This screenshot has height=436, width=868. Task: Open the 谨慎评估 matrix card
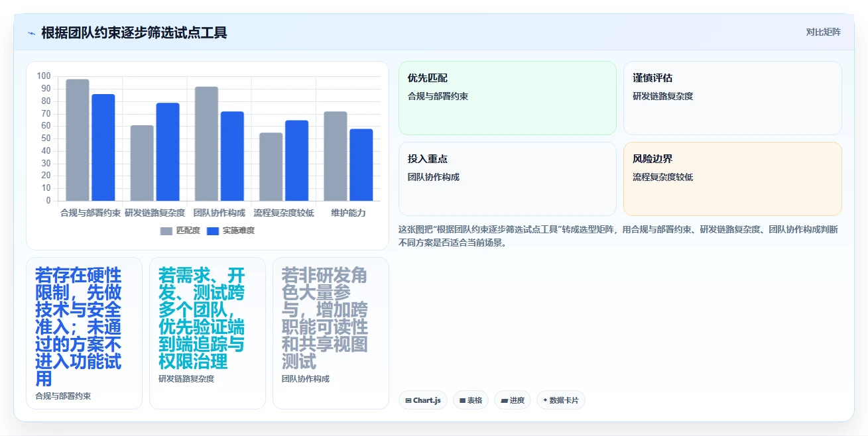click(733, 98)
